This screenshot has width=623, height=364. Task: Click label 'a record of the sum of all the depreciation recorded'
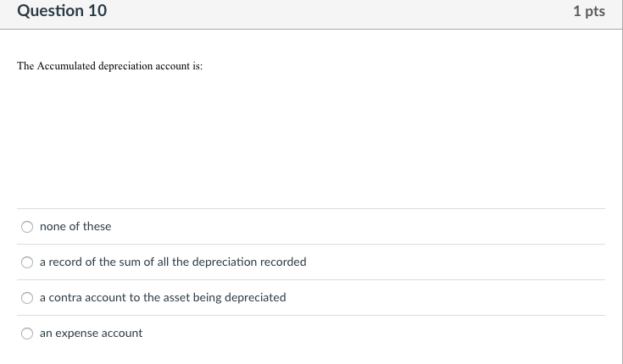click(x=173, y=262)
